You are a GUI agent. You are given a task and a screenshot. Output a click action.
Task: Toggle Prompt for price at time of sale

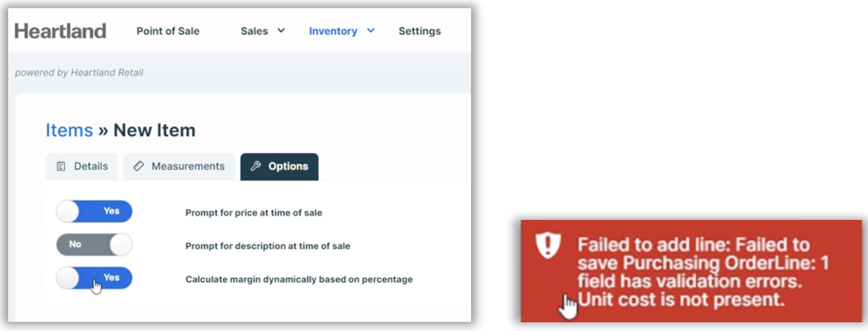tap(94, 211)
